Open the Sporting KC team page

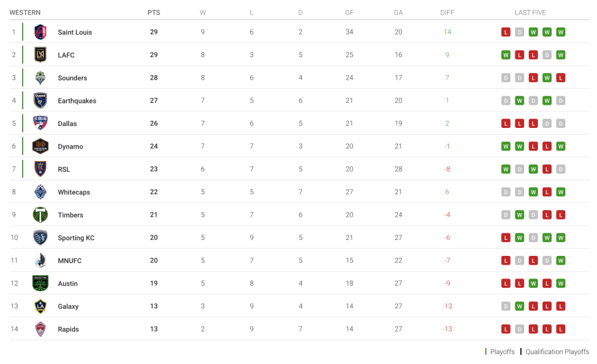[x=76, y=238]
